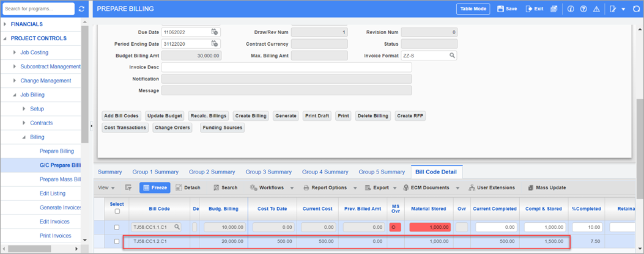Click the Generate button
The width and height of the screenshot is (644, 254).
click(286, 116)
